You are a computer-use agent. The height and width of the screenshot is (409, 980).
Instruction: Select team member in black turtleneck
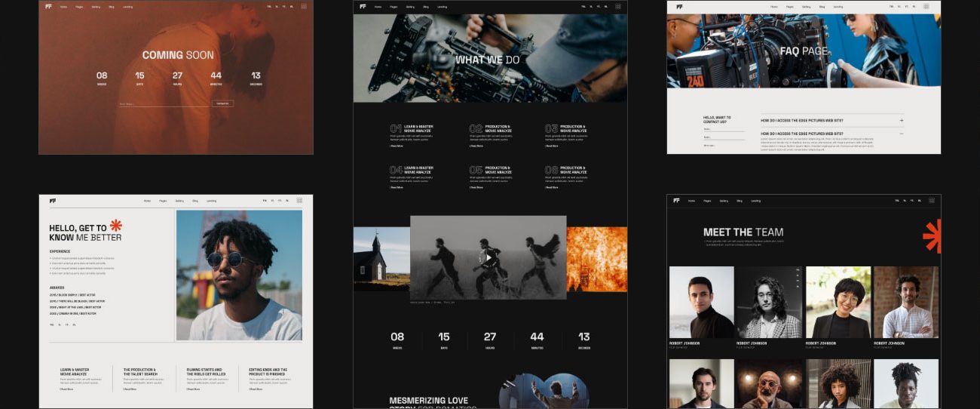pos(701,302)
